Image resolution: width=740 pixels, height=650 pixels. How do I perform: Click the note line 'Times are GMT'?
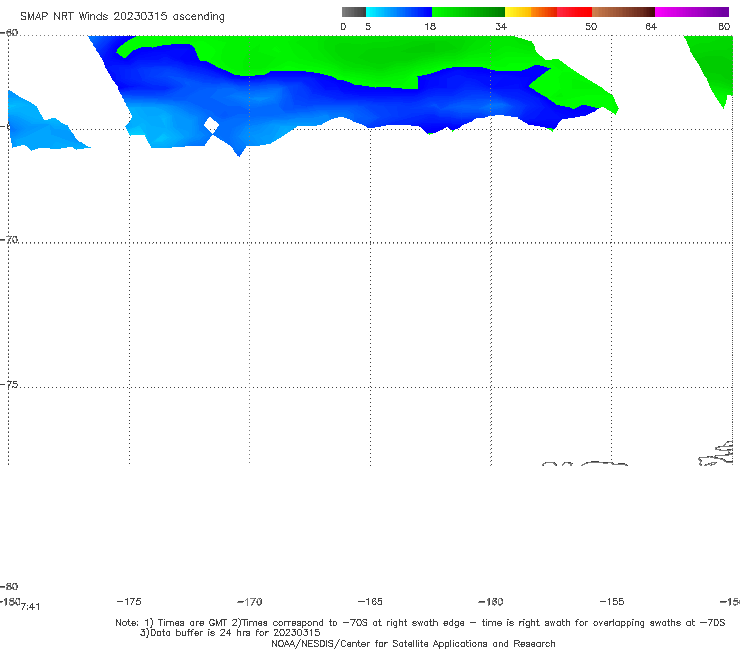[193, 623]
